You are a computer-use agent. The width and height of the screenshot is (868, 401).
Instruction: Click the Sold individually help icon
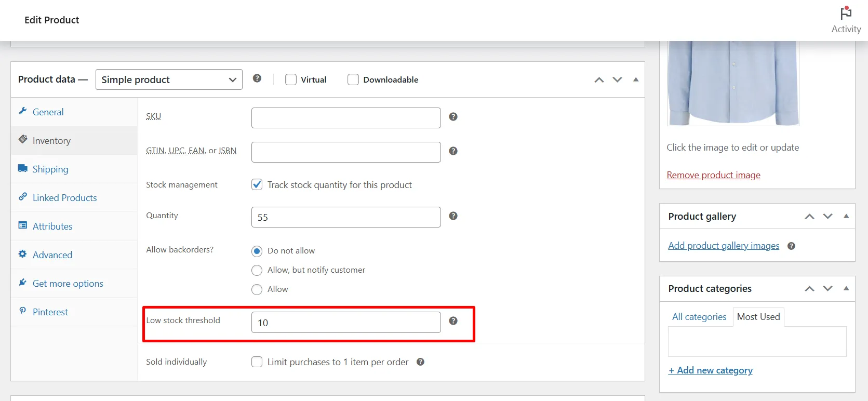coord(421,362)
